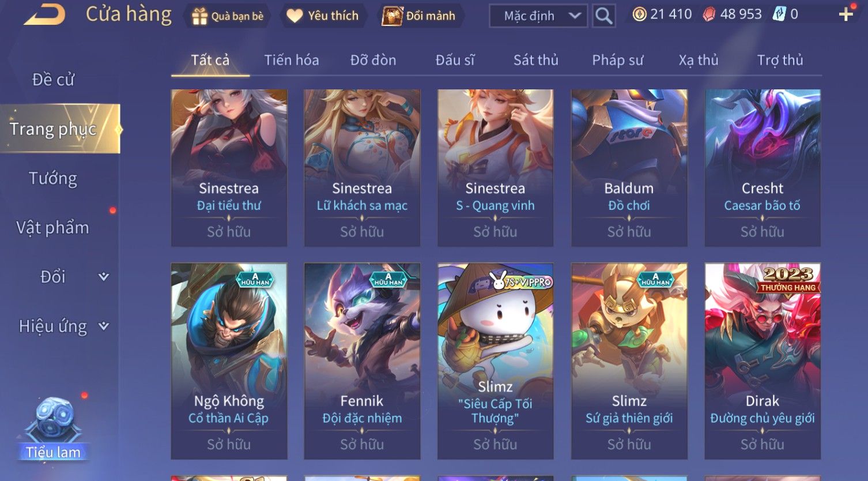The height and width of the screenshot is (481, 868).
Task: Open Tướng in the sidebar
Action: tap(52, 178)
